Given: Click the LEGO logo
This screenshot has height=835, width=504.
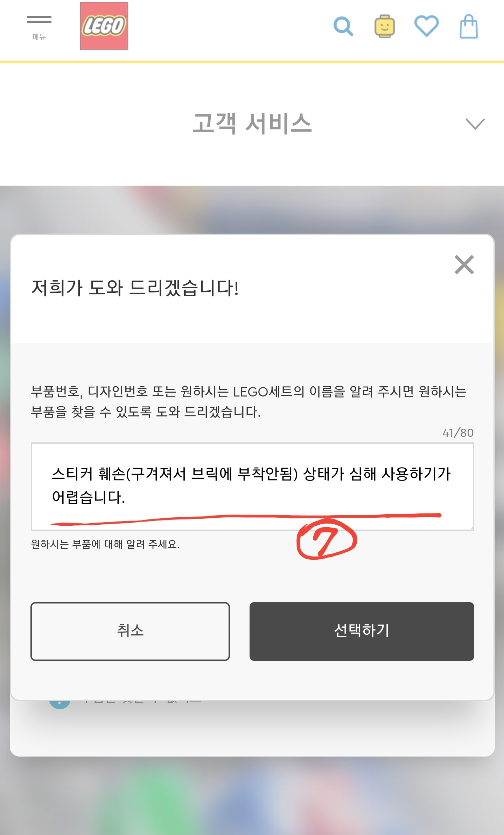Looking at the screenshot, I should point(104,26).
